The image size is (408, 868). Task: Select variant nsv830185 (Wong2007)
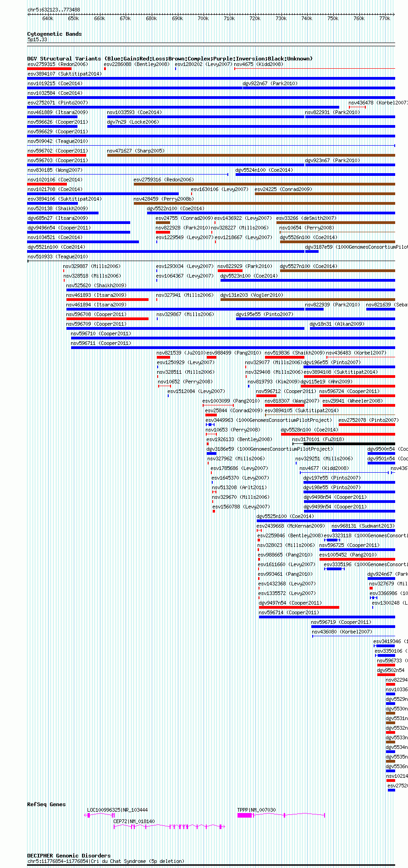pyautogui.click(x=55, y=170)
